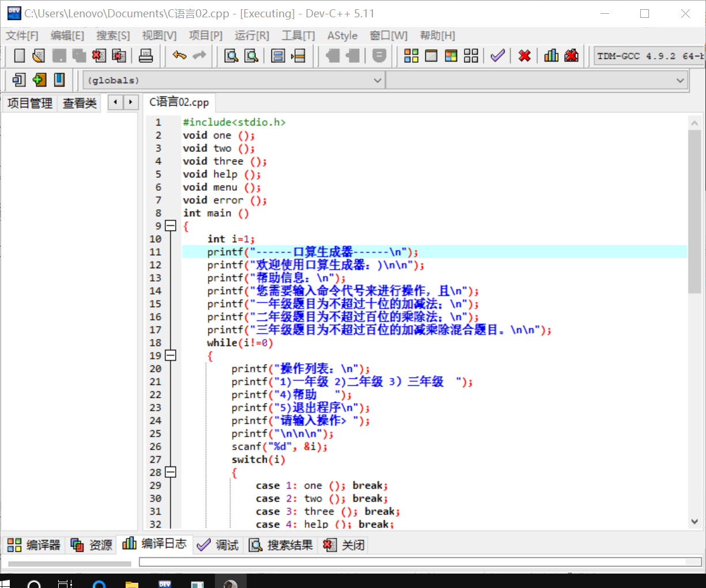The image size is (706, 588).
Task: Select the C语言02.cpp editor tab
Action: click(179, 102)
